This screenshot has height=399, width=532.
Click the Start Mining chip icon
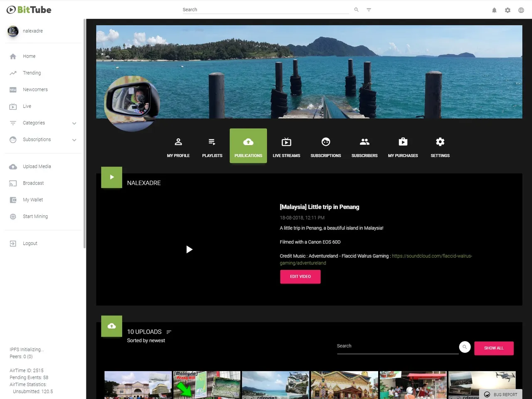[13, 217]
